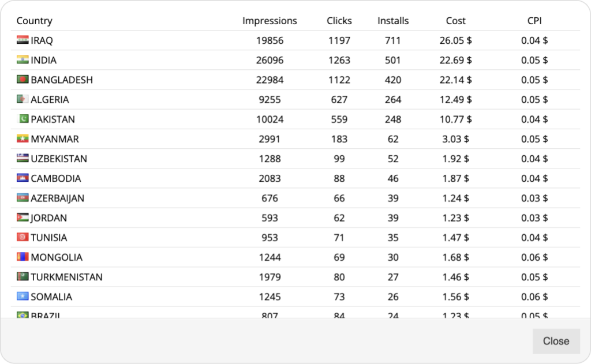Image resolution: width=591 pixels, height=364 pixels.
Task: Click the Algeria flag icon
Action: [23, 99]
